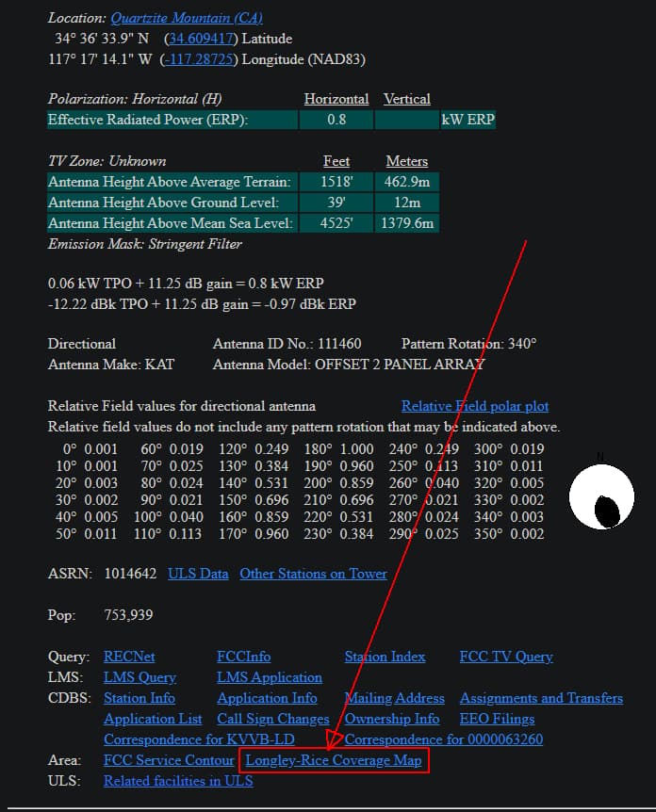Click the LMS Query link

(x=139, y=677)
